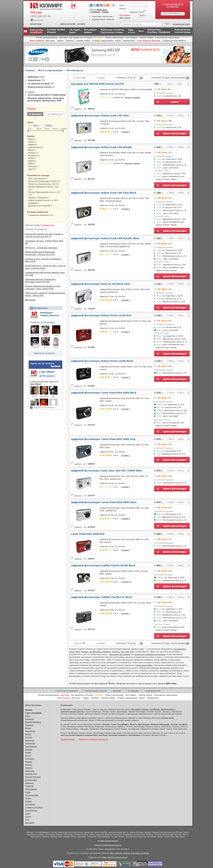The width and height of the screenshot is (213, 868).
Task: Check the compare box for INSTAX MINI cartridge
Action: click(72, 108)
